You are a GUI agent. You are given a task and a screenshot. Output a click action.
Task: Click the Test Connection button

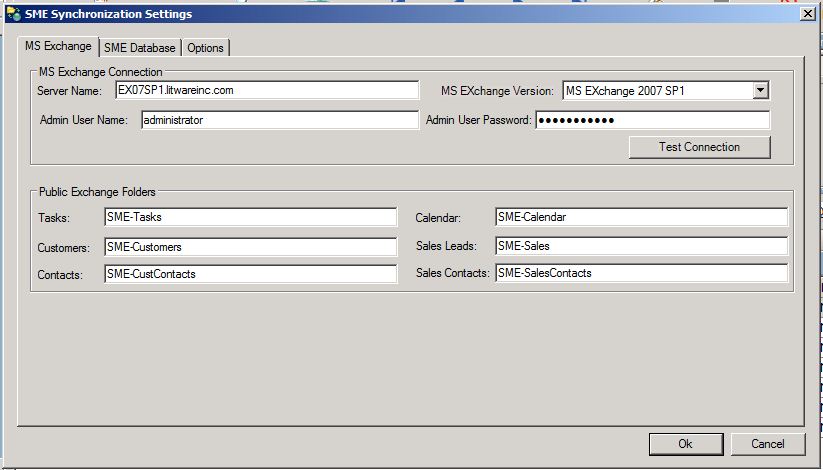click(700, 147)
